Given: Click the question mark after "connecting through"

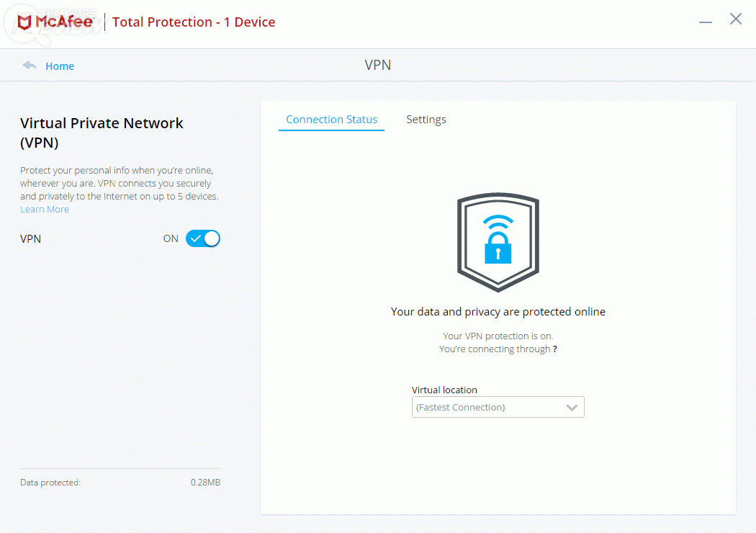Looking at the screenshot, I should (x=555, y=349).
